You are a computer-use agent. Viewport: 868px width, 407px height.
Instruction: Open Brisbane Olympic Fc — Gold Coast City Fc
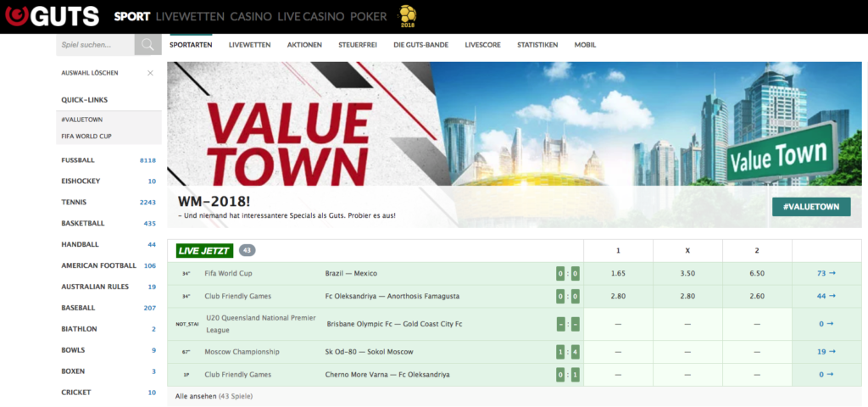(x=394, y=324)
